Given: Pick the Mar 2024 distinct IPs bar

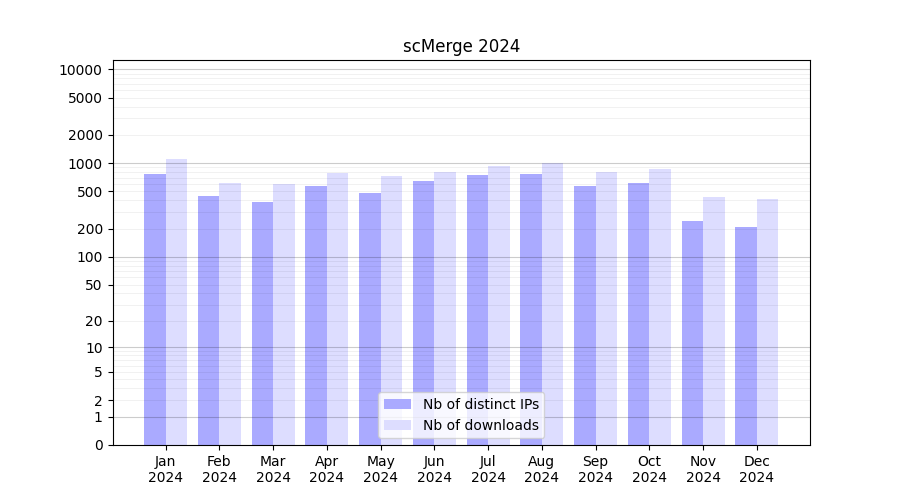Looking at the screenshot, I should point(262,323).
